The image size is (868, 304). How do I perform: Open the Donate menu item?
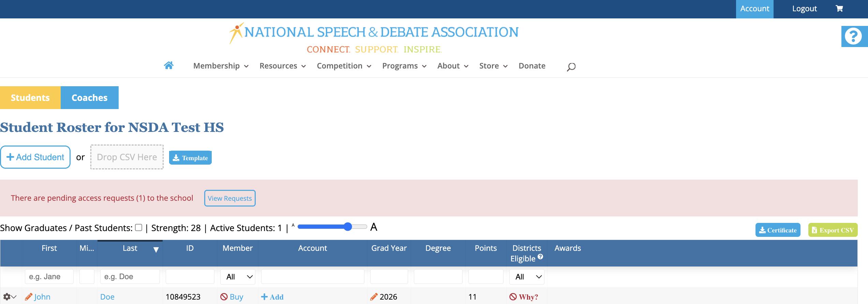tap(532, 66)
